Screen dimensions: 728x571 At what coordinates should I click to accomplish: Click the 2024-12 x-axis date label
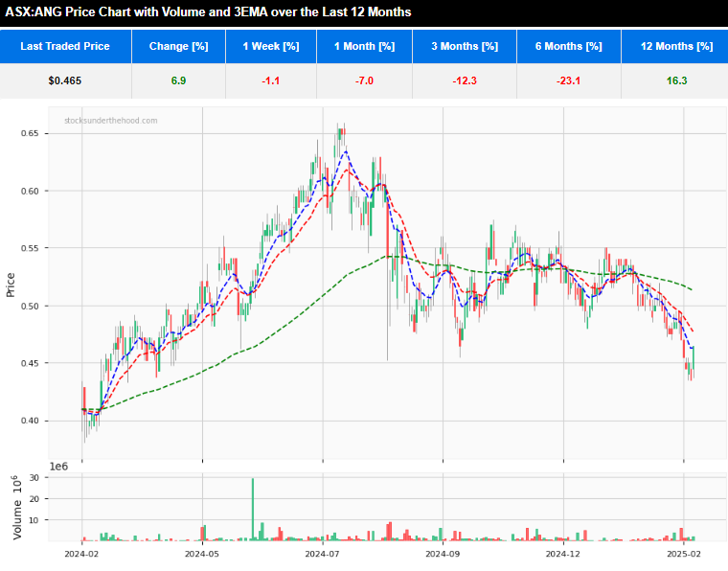(562, 554)
